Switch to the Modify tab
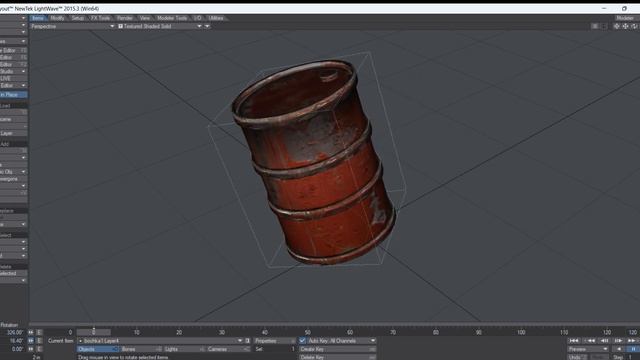 tap(57, 18)
